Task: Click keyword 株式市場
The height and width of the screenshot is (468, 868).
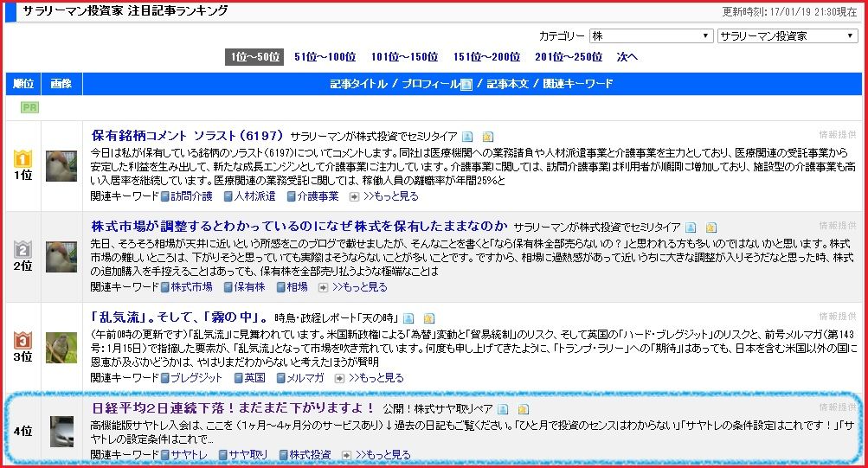Action: coord(191,286)
